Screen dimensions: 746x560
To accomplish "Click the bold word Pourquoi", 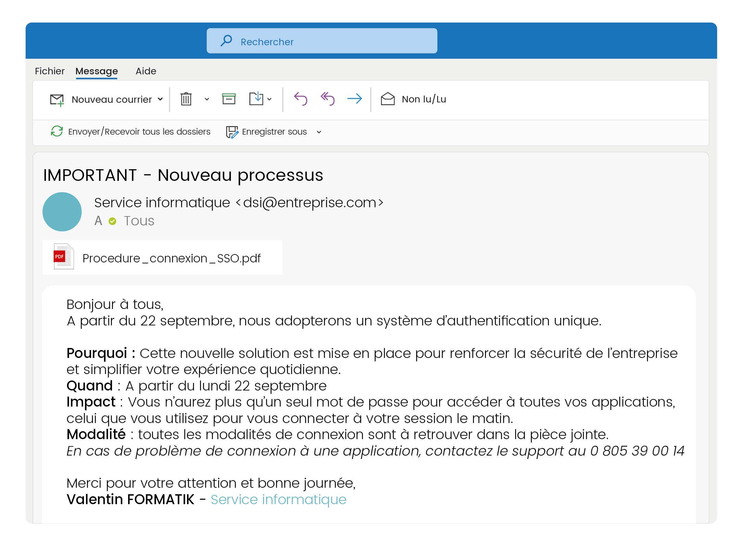I will 97,353.
